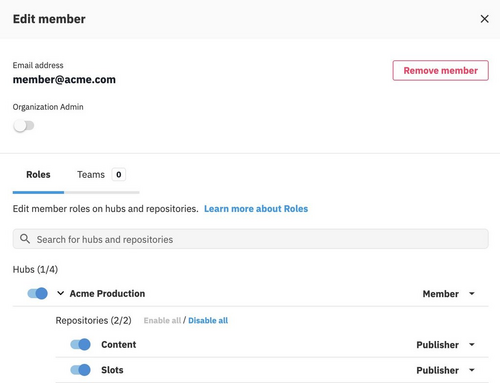Viewport: 500px width, 383px height.
Task: Switch to the Roles tab
Action: [38, 174]
